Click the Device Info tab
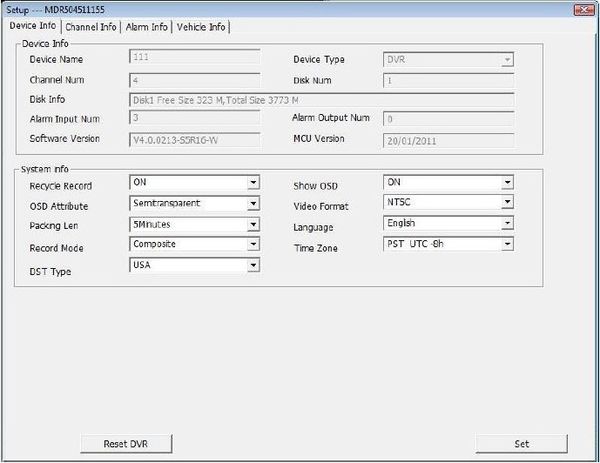 (33, 26)
